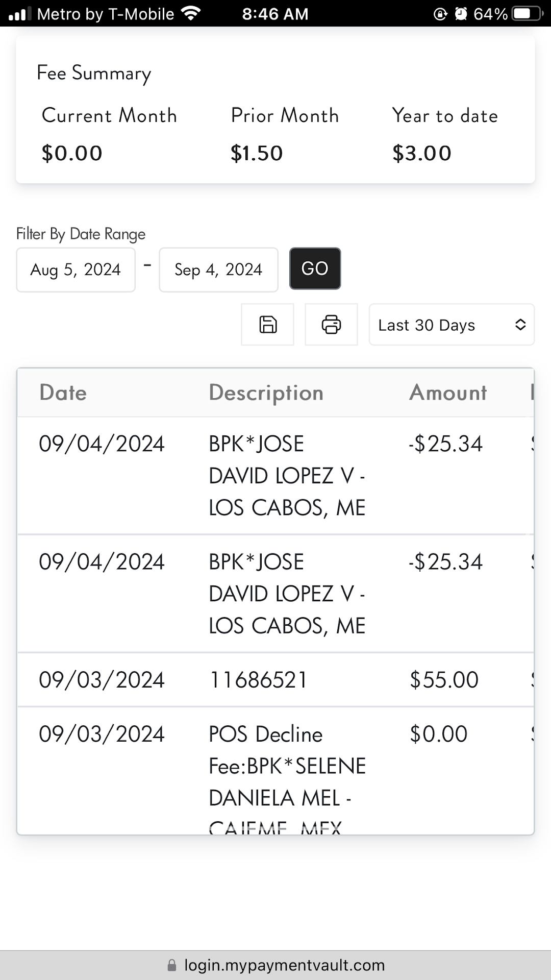The height and width of the screenshot is (980, 551).
Task: Click the print icon button
Action: pos(331,325)
